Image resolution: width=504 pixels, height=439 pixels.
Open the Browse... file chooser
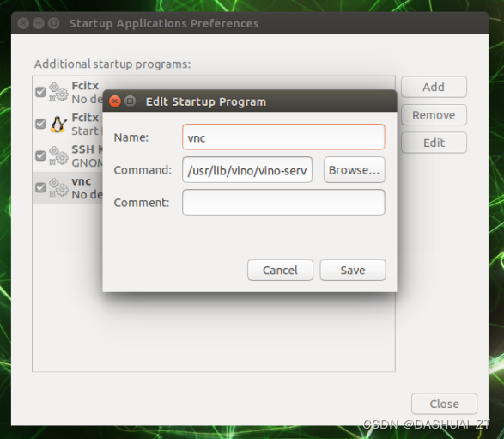click(x=355, y=170)
